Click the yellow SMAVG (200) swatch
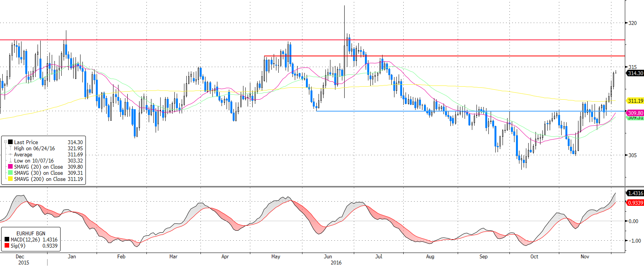Viewport: 644px width, 266px height. coord(10,179)
